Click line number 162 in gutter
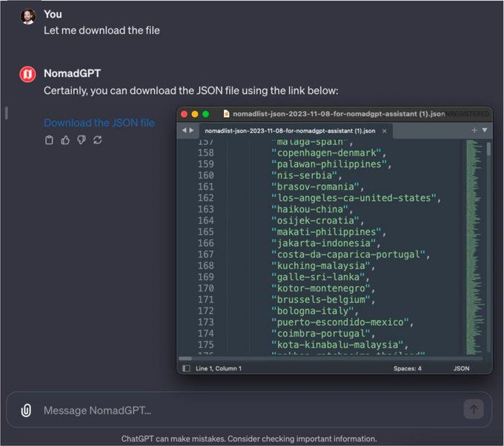 pos(206,198)
